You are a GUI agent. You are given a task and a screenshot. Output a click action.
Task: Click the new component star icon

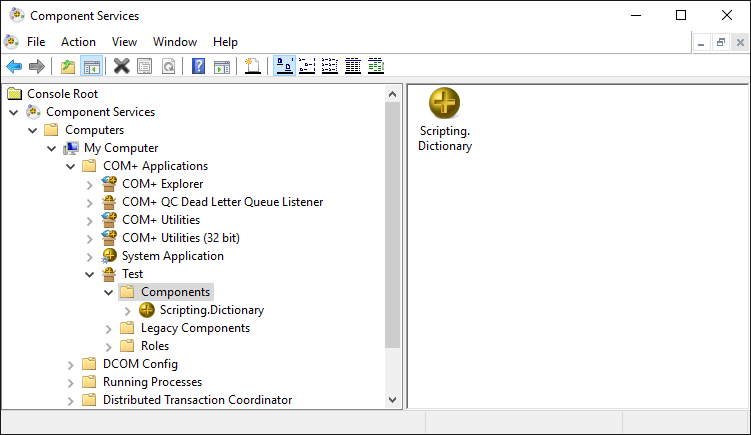(252, 66)
